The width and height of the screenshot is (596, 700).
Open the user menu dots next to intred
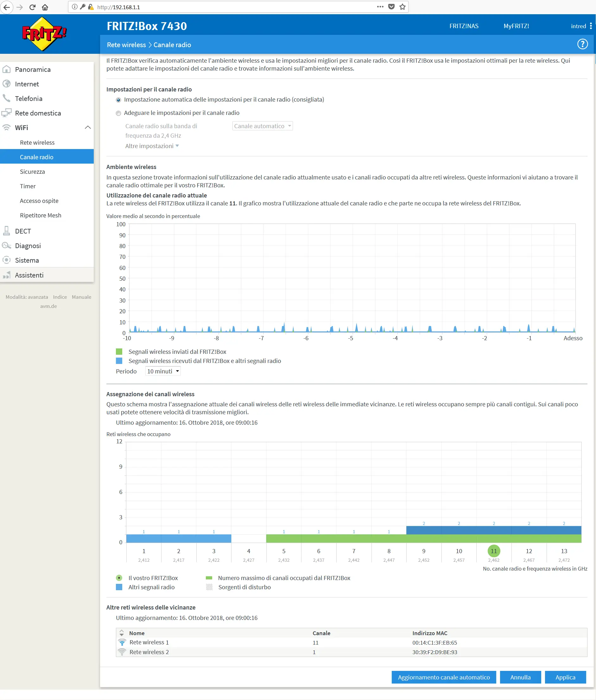[591, 26]
